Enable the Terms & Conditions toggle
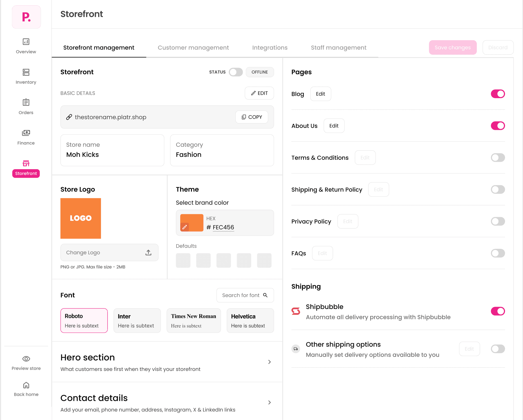 tap(498, 157)
